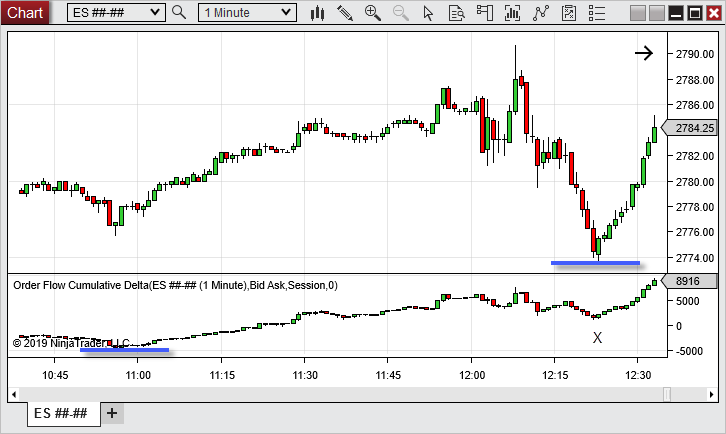
Task: Open the data box icon
Action: 457,12
